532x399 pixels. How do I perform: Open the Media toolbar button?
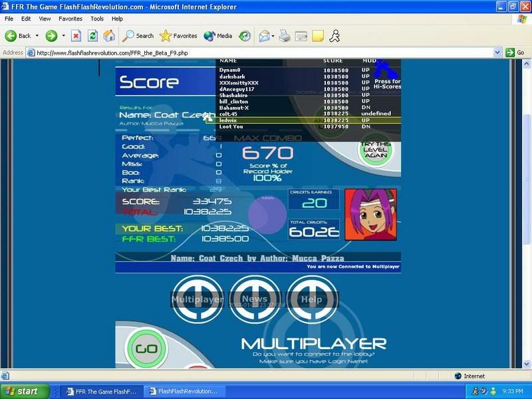tap(218, 36)
